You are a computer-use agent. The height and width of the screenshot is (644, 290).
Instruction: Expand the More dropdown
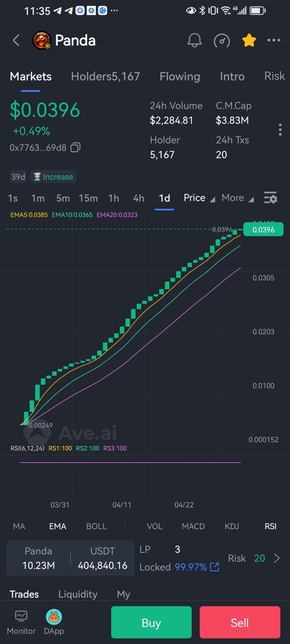pos(237,198)
